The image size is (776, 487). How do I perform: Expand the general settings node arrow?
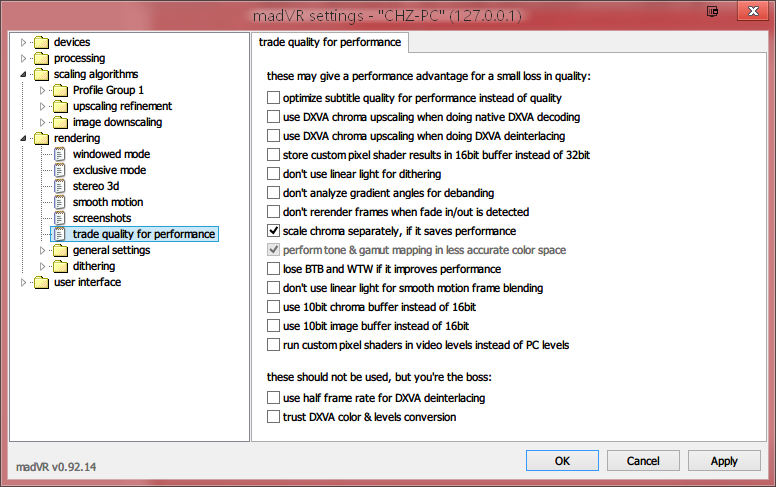42,250
